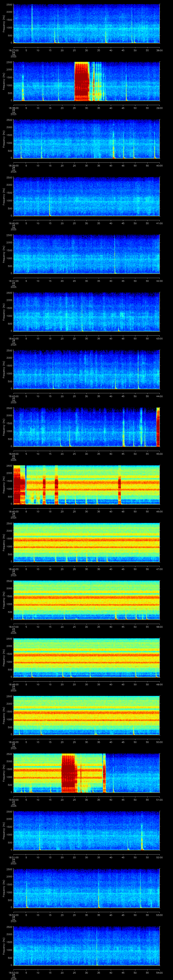Select the 18:39:00 time axis label

[x=13, y=165]
